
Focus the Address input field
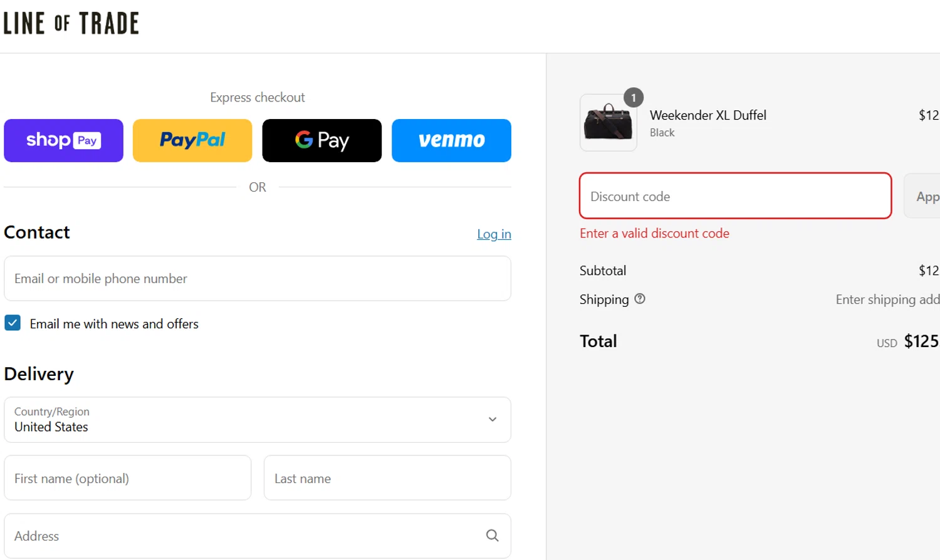coord(258,536)
